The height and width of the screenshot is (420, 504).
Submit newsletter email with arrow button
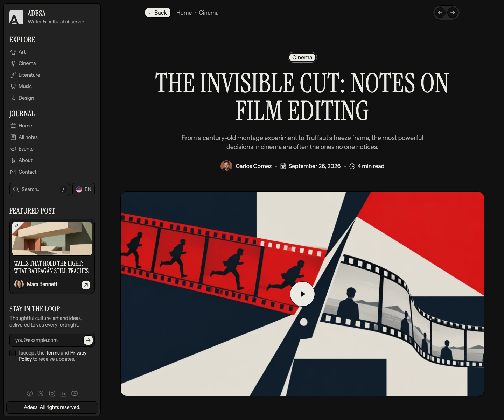88,340
